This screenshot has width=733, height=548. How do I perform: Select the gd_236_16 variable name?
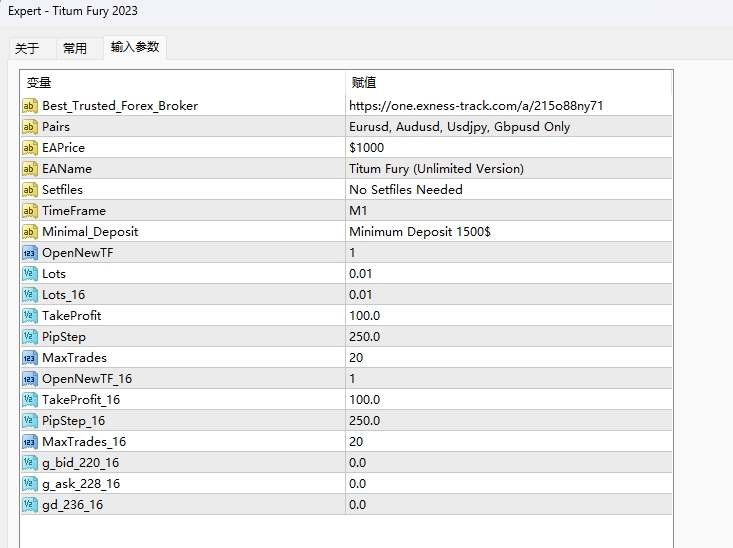72,505
